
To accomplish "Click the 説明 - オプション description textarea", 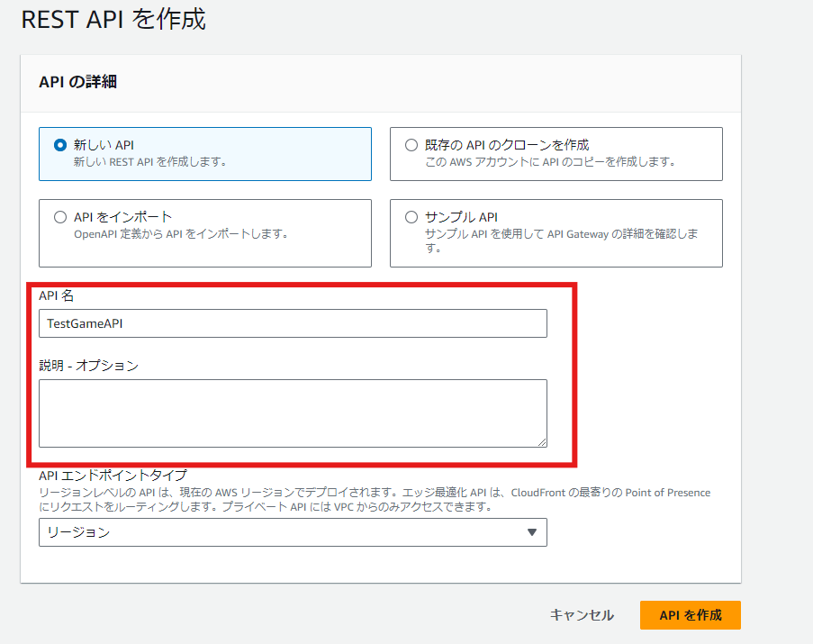I will tap(293, 413).
